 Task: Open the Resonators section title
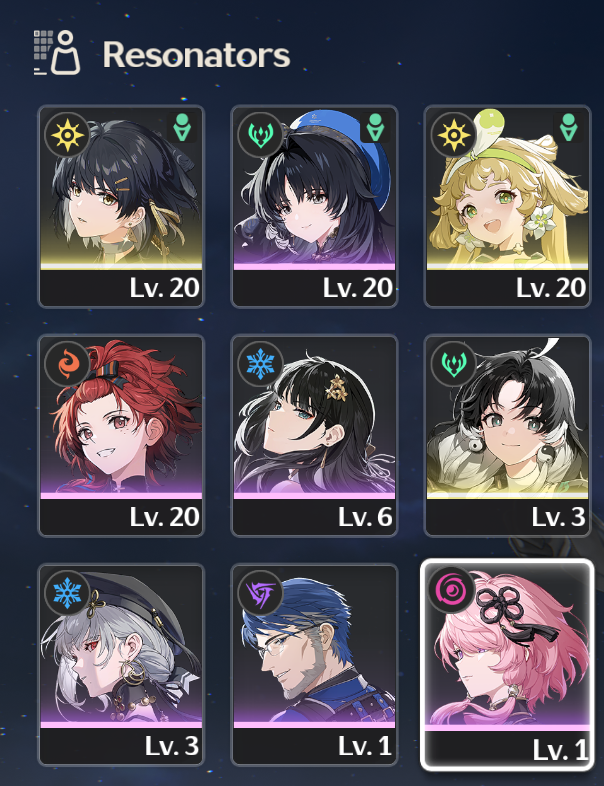point(196,54)
